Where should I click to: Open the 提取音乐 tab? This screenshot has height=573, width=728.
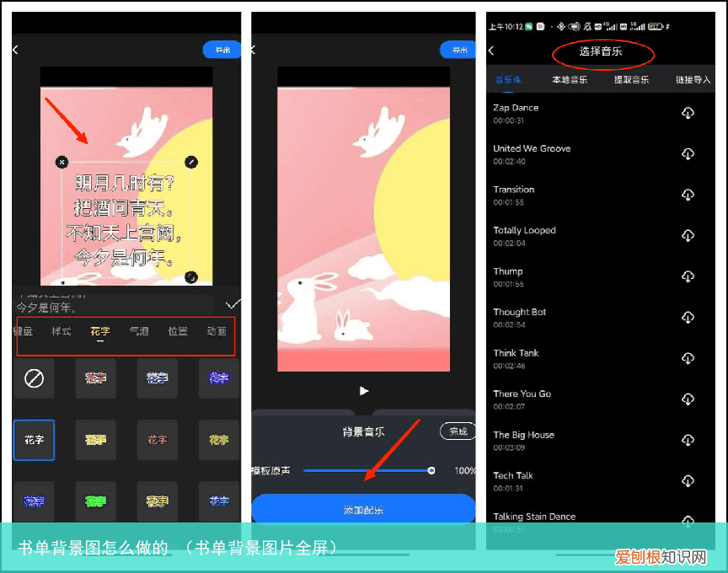pyautogui.click(x=631, y=79)
